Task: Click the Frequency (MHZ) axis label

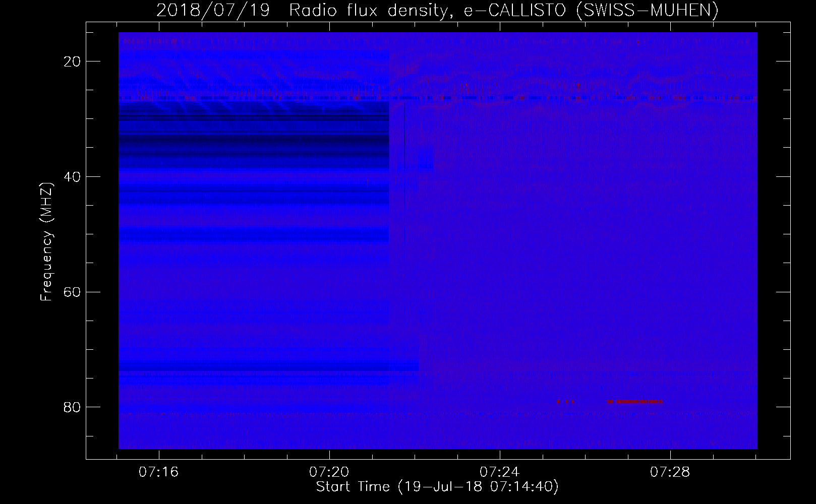Action: point(47,242)
